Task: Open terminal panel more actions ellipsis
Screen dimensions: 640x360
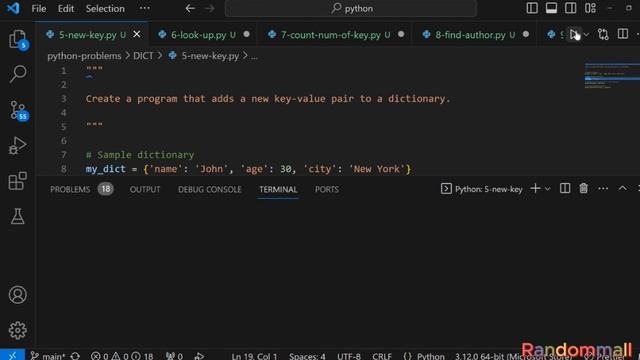Action: click(x=603, y=189)
